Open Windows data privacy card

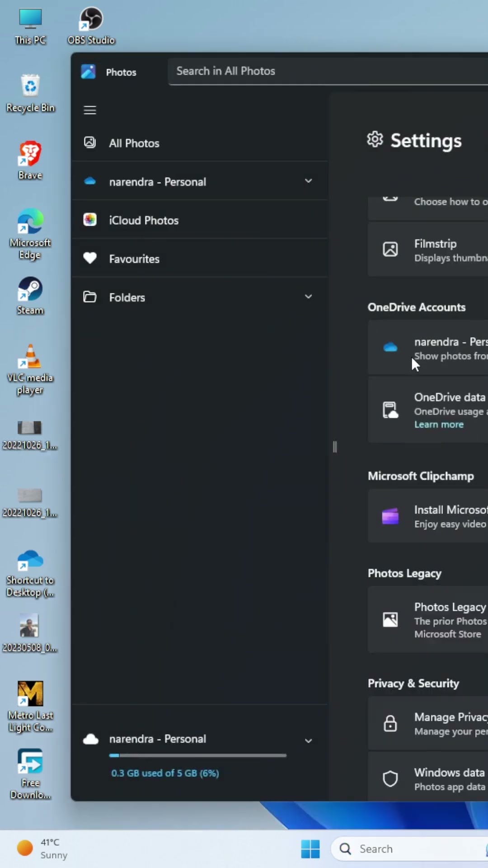pyautogui.click(x=428, y=777)
